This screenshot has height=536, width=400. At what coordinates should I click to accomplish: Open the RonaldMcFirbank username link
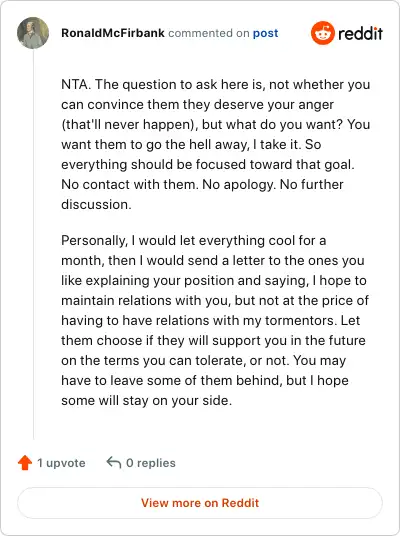click(x=113, y=33)
